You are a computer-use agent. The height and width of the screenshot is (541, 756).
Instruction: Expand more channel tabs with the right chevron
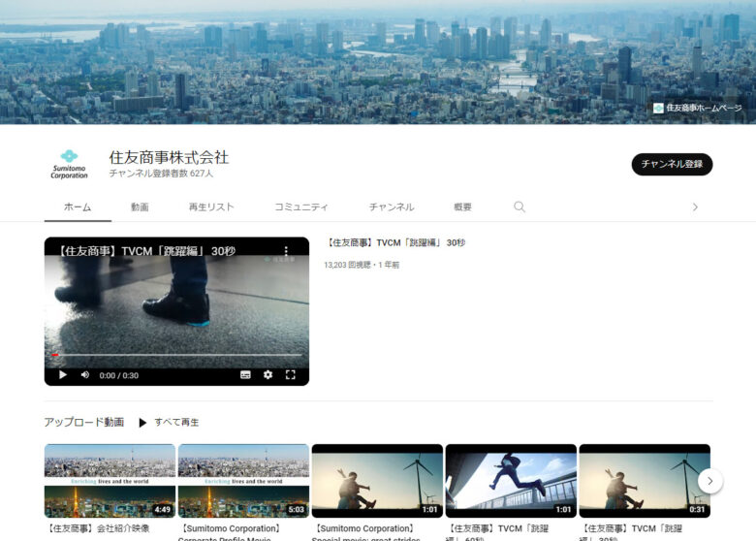click(695, 207)
